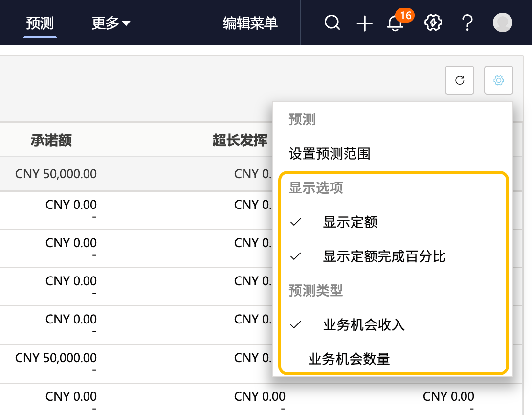Select the 业务机会收入 forecast type

(364, 325)
